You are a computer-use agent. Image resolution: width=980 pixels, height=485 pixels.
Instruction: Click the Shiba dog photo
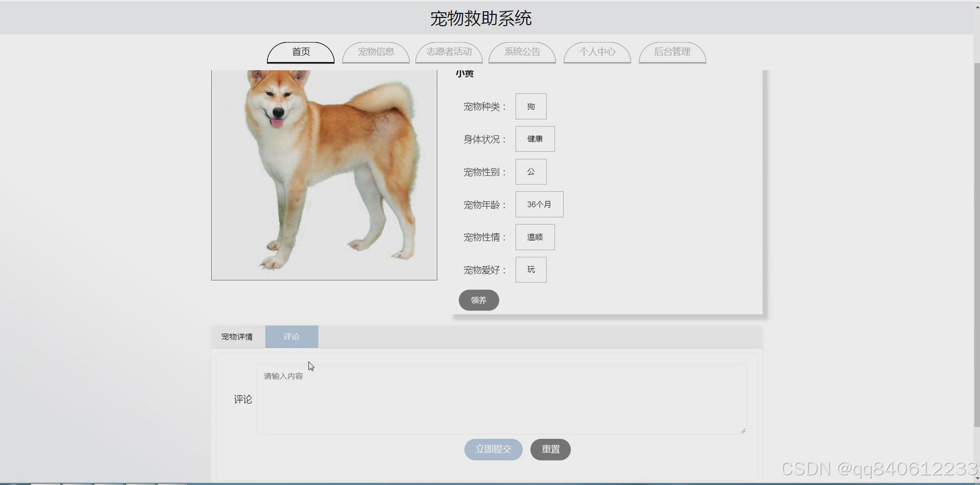coord(324,175)
